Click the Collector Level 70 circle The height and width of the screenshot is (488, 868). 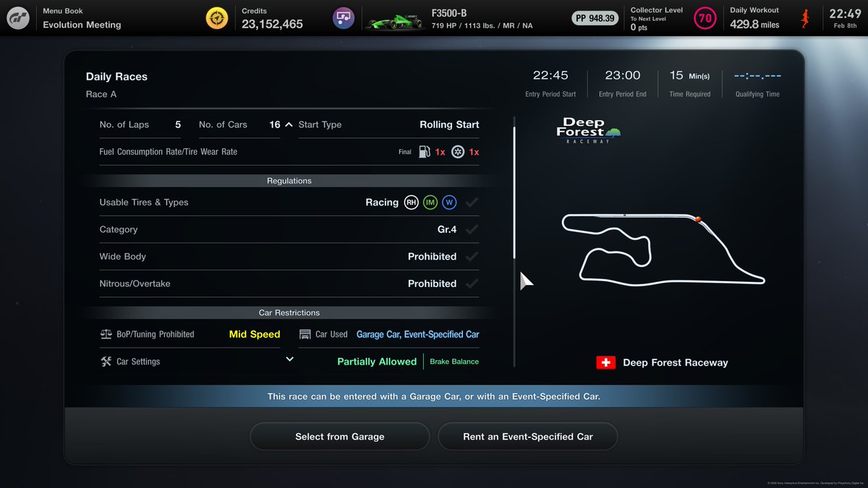pos(705,18)
